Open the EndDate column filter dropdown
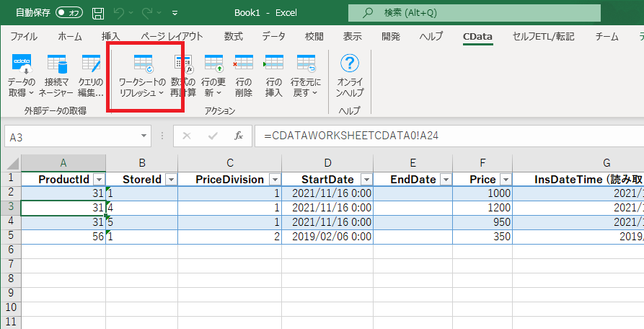644x329 pixels. tap(445, 180)
